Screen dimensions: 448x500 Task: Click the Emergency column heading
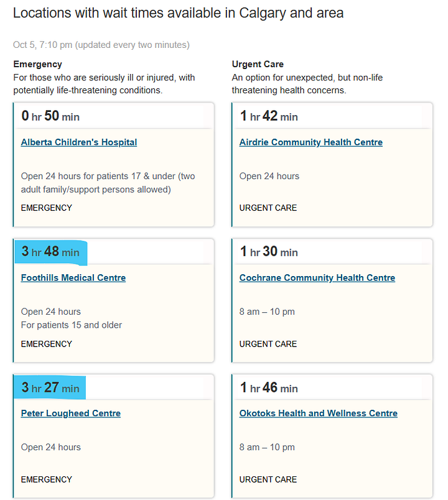pyautogui.click(x=38, y=64)
